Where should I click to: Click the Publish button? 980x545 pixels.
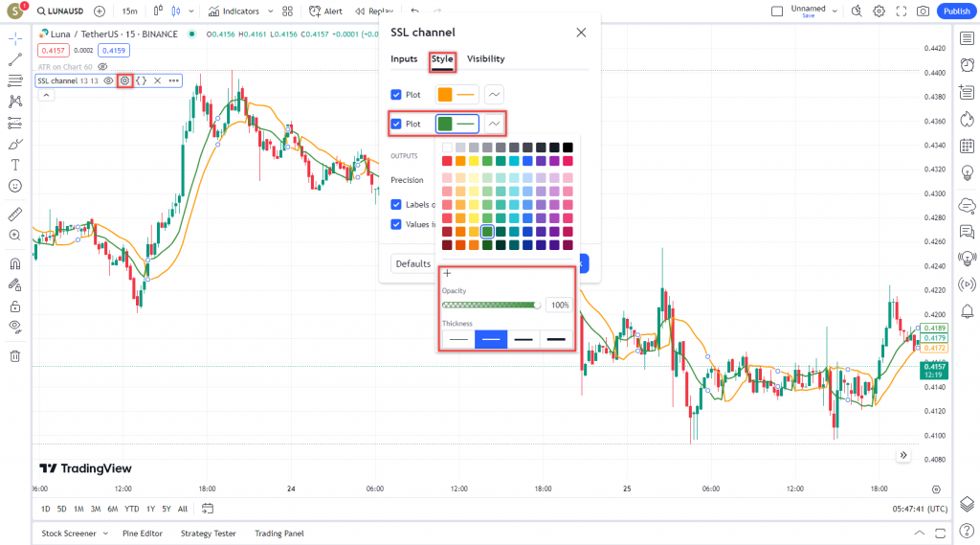tap(956, 11)
